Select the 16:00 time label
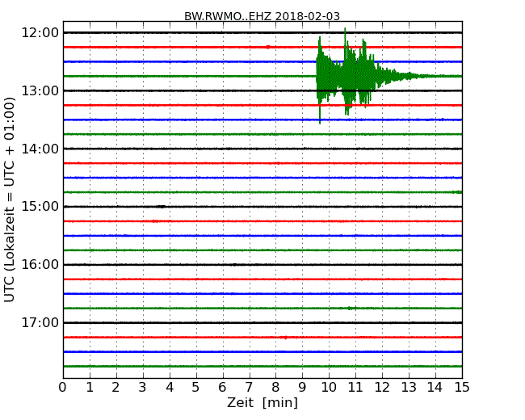525x420 pixels. [x=40, y=265]
